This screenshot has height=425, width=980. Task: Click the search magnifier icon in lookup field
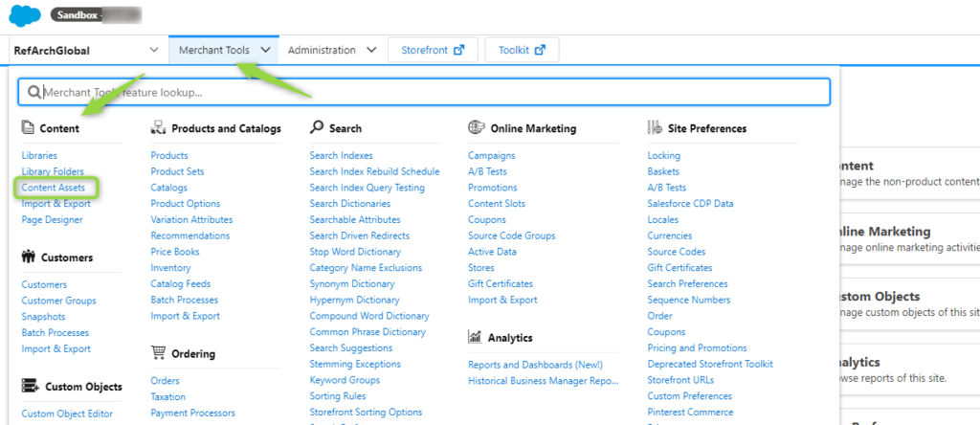pos(34,93)
